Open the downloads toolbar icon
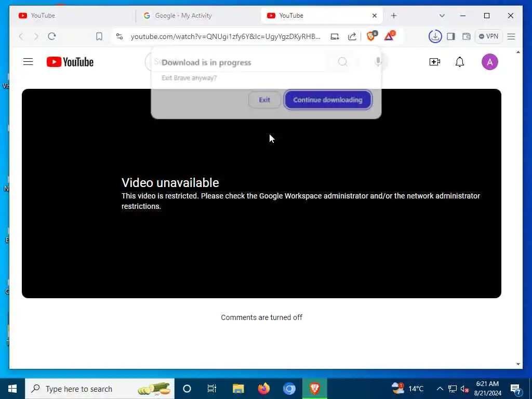Image resolution: width=532 pixels, height=399 pixels. point(435,36)
